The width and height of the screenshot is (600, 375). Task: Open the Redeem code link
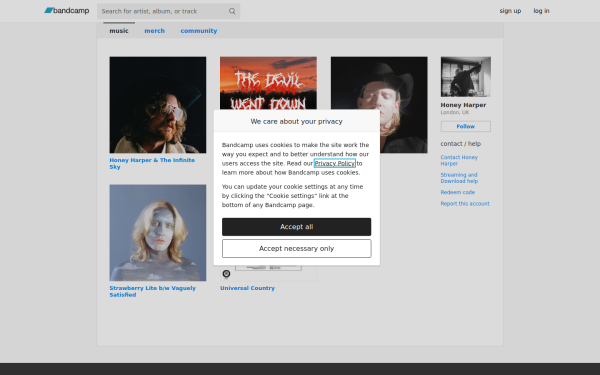457,192
